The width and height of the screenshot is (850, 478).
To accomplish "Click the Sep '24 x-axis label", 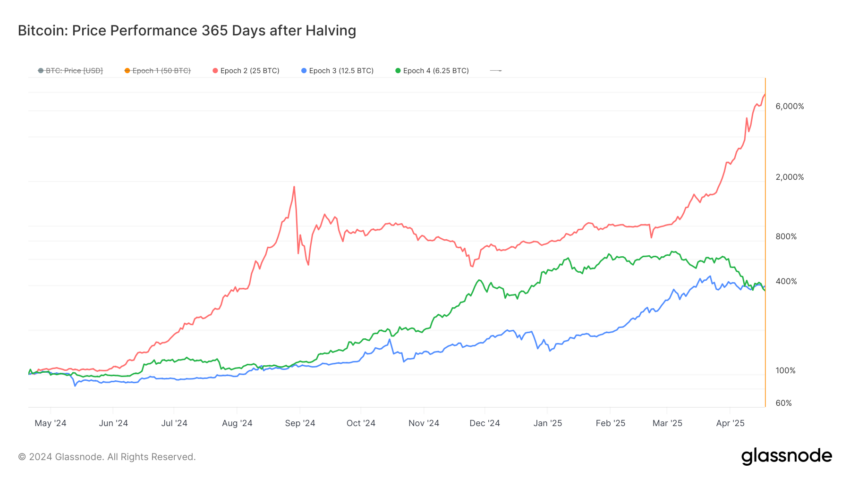I will (x=300, y=423).
